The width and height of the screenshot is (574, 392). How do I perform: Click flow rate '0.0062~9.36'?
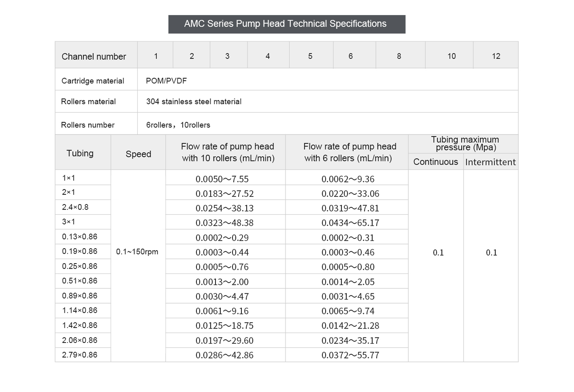(348, 179)
